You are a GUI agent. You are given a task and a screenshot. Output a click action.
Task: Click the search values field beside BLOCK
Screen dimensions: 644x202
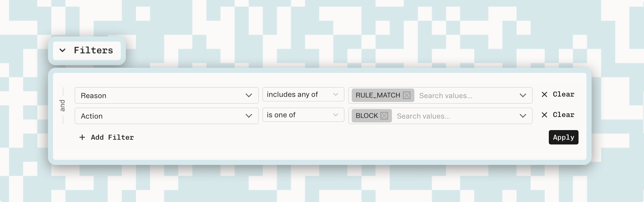pyautogui.click(x=455, y=116)
